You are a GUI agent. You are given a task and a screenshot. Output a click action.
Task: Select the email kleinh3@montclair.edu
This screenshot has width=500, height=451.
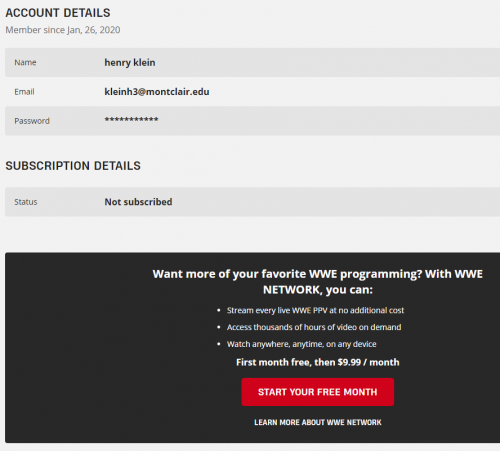[x=157, y=92]
